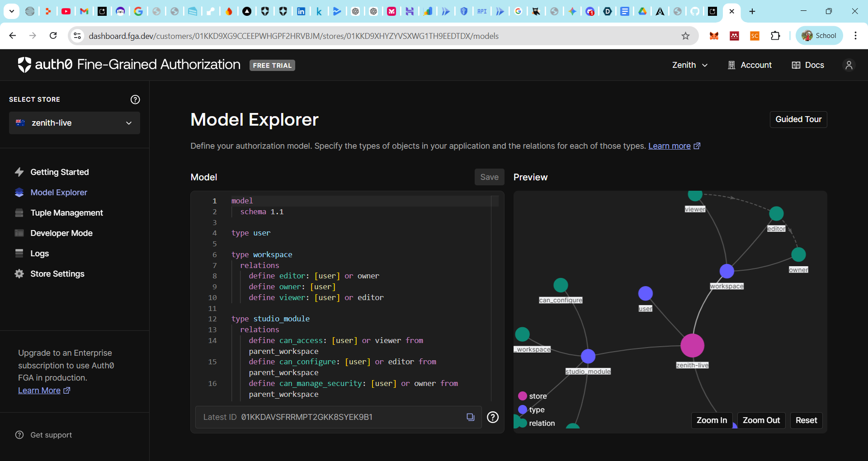Open the School browser profile
Image resolution: width=868 pixels, height=461 pixels.
click(819, 36)
